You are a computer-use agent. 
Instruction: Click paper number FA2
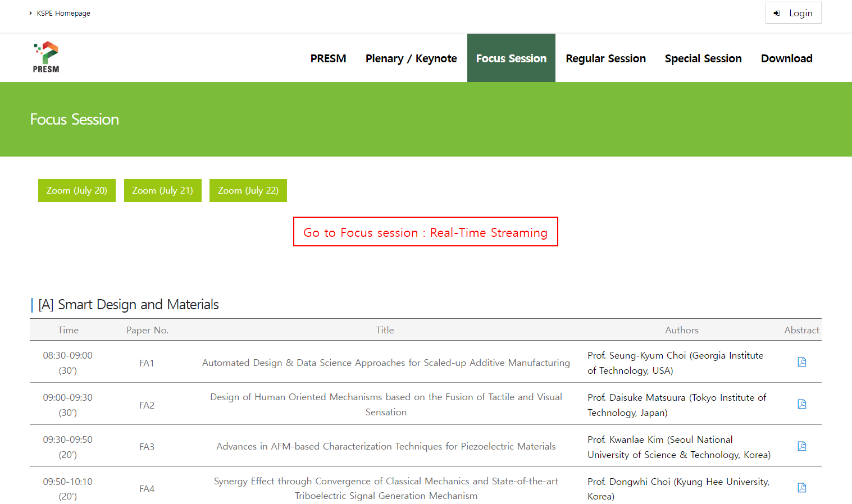click(x=147, y=405)
